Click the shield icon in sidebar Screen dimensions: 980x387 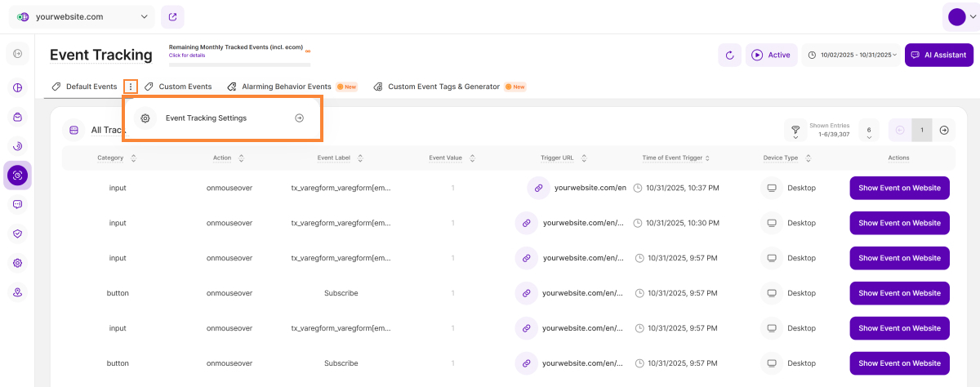pos(18,234)
